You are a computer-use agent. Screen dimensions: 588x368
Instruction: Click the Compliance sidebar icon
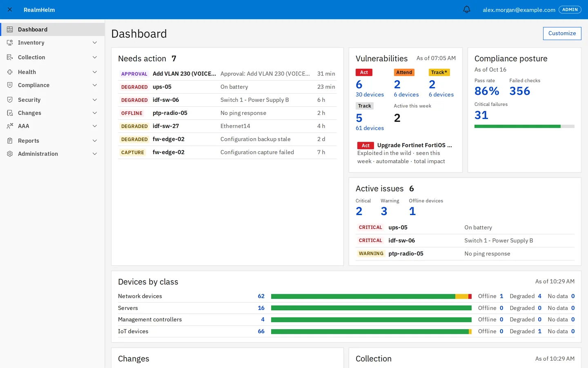pos(10,85)
